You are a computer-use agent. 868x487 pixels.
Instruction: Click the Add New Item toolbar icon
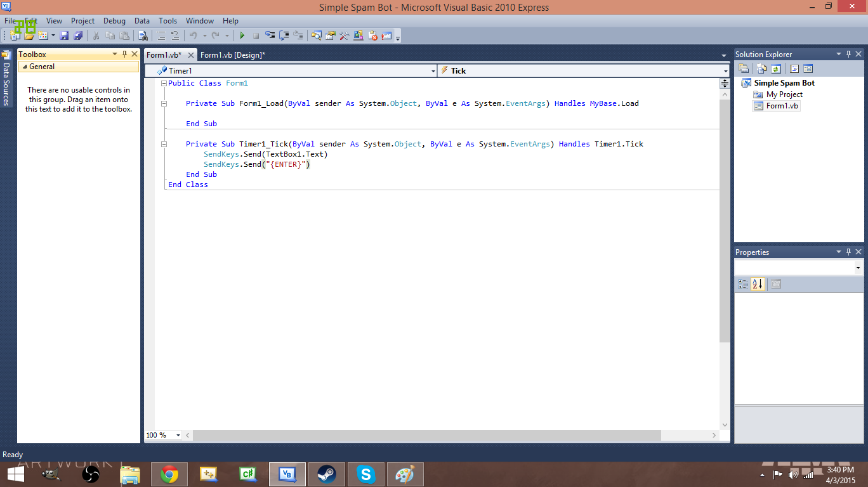click(43, 36)
